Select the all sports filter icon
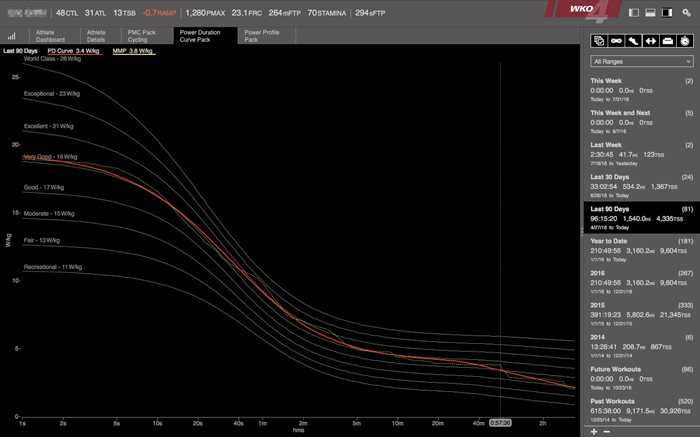700x437 pixels. click(599, 41)
